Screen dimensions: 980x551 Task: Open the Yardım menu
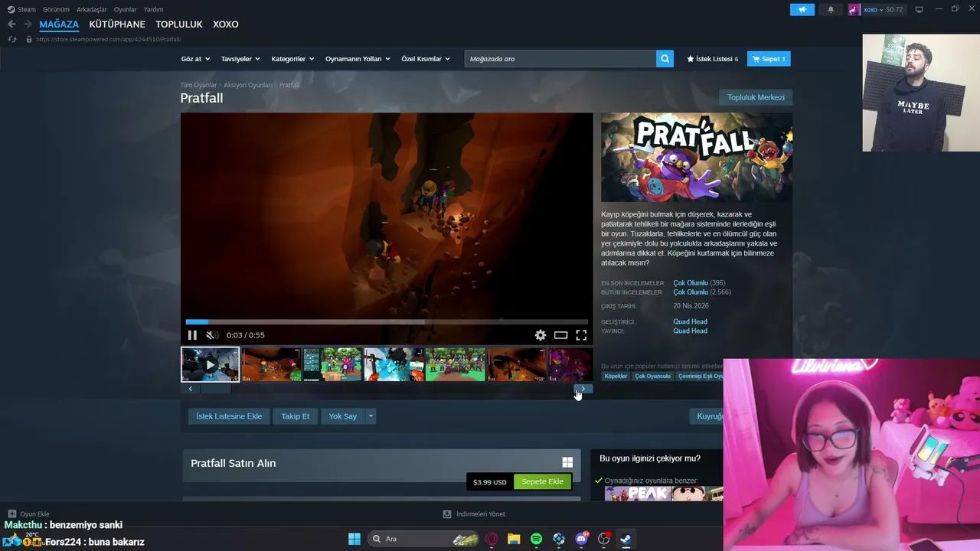[153, 10]
